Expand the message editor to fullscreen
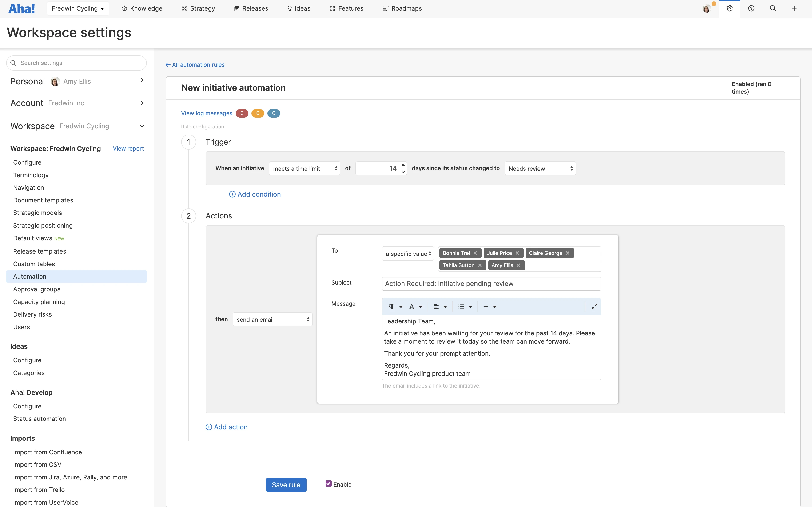Screen dimensions: 812x507 point(594,306)
